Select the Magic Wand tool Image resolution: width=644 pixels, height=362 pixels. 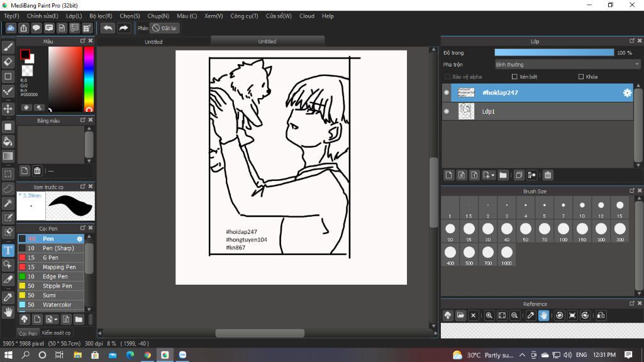pos(8,203)
